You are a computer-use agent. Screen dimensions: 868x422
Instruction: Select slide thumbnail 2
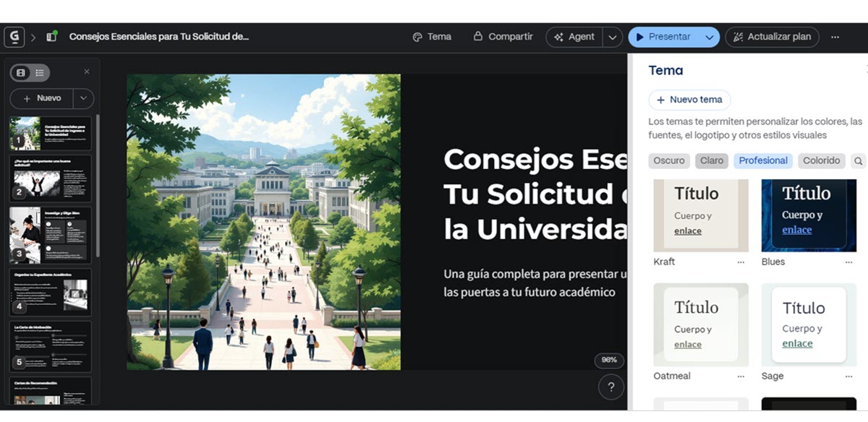51,178
